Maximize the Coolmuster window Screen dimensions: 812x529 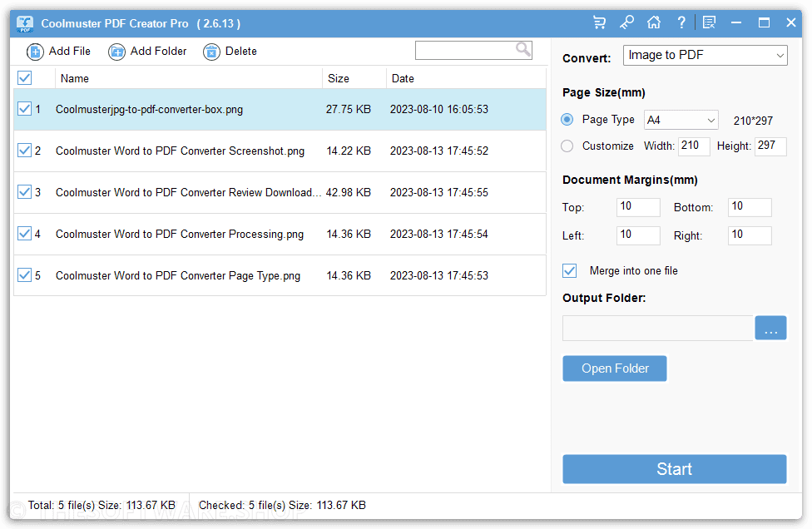(x=764, y=22)
